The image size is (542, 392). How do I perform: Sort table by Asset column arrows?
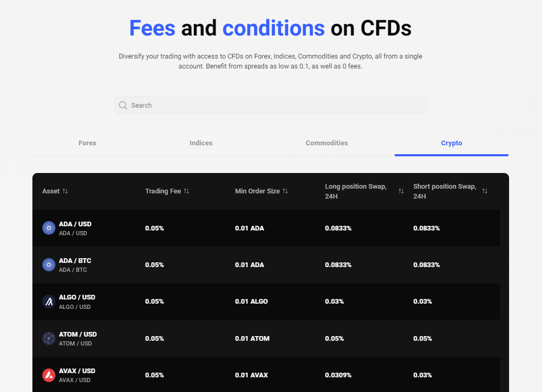[65, 191]
